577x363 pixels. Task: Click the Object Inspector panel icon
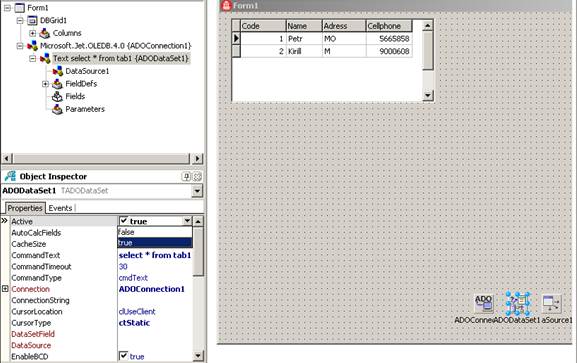tap(10, 176)
